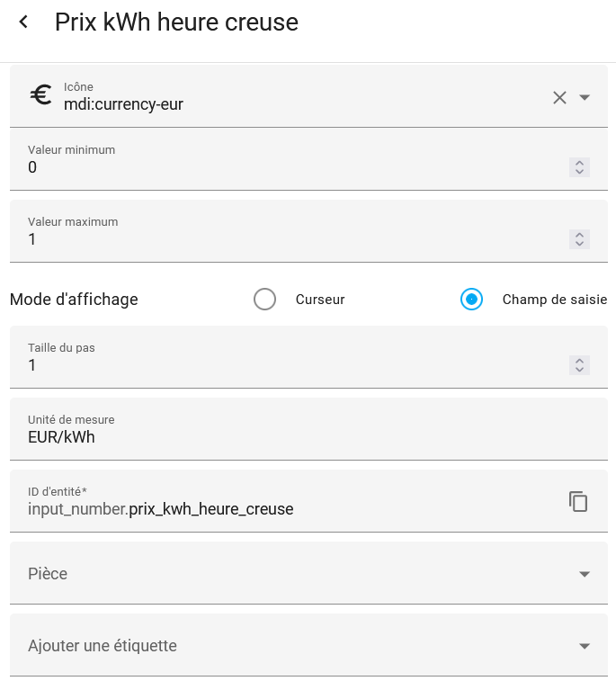The image size is (616, 681).
Task: Open the Ajouter une étiquette dropdown
Action: click(x=585, y=646)
